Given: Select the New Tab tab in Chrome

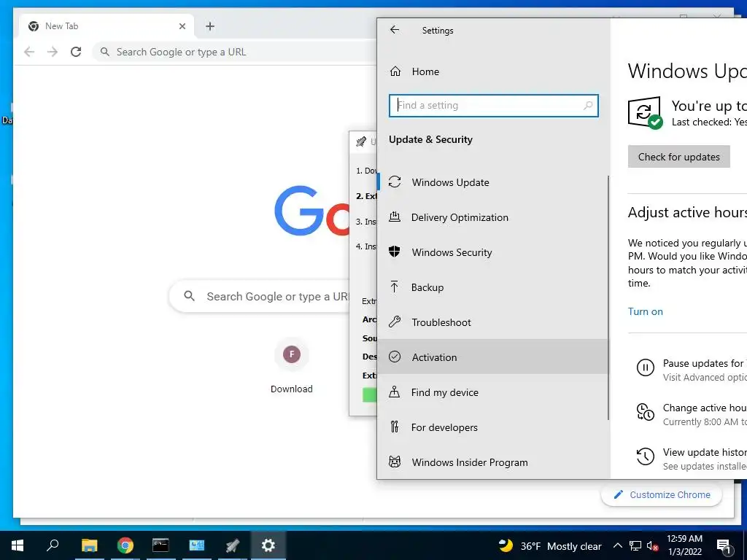Looking at the screenshot, I should [107, 26].
